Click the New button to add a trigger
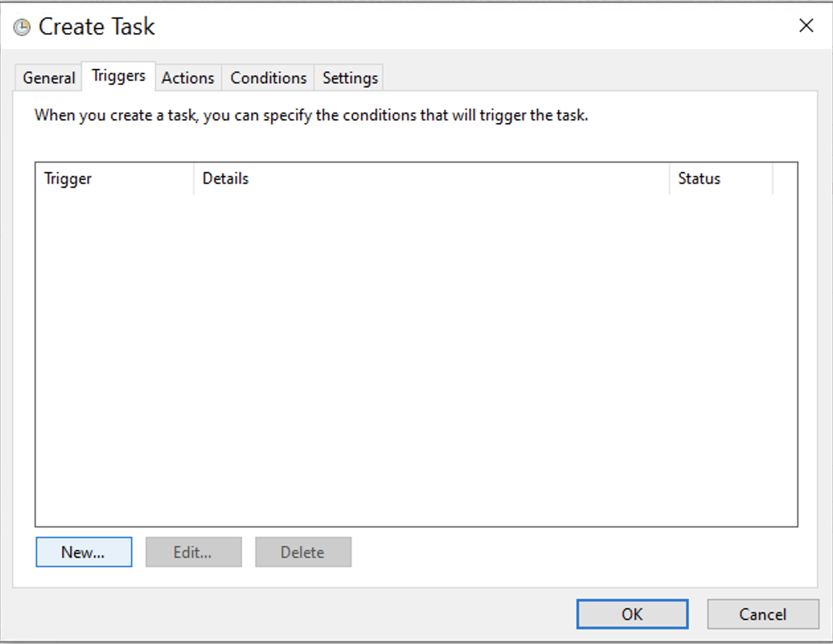Screen dimensions: 833x644 (83, 552)
